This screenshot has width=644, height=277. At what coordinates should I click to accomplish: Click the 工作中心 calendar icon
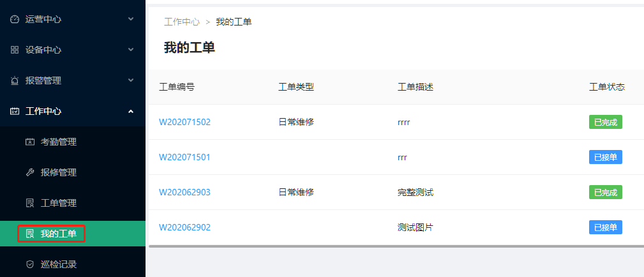(15, 111)
